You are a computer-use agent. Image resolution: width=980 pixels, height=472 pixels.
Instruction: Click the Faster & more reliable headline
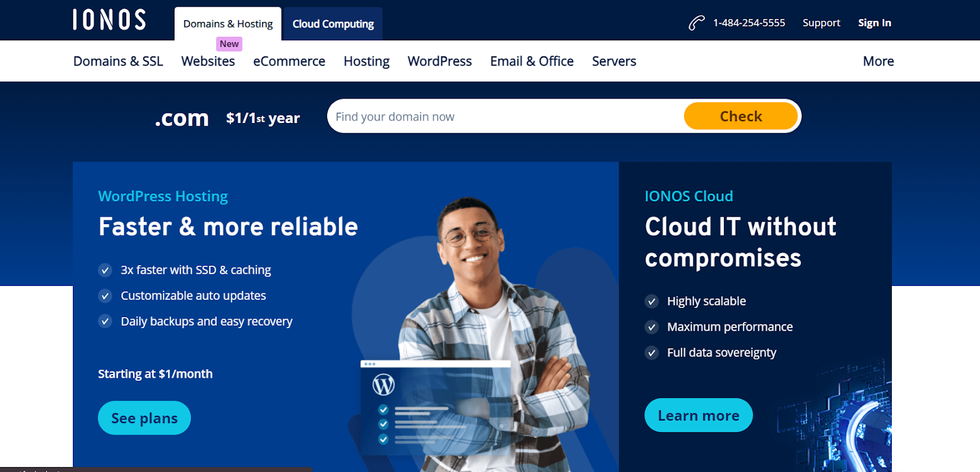tap(228, 227)
